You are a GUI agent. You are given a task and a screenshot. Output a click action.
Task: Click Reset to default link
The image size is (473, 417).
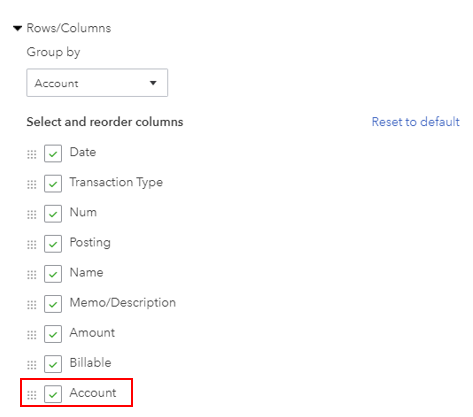point(416,122)
